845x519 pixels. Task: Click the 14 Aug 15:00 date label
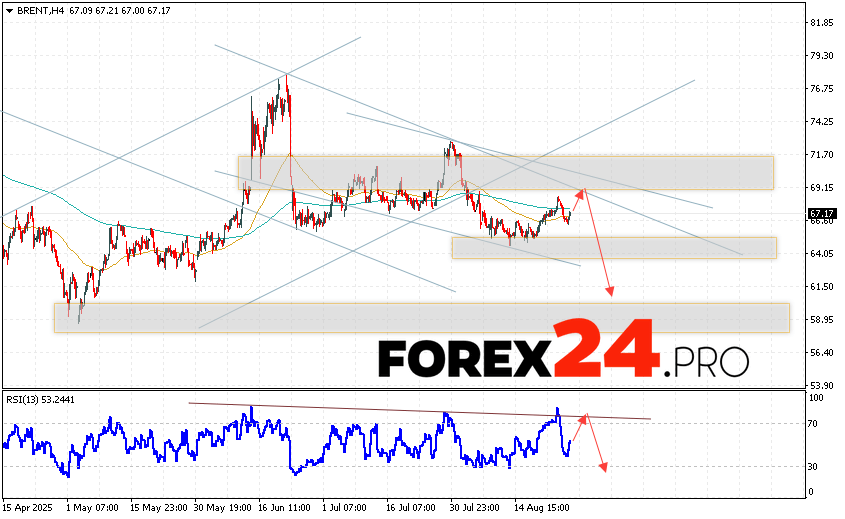pyautogui.click(x=541, y=507)
